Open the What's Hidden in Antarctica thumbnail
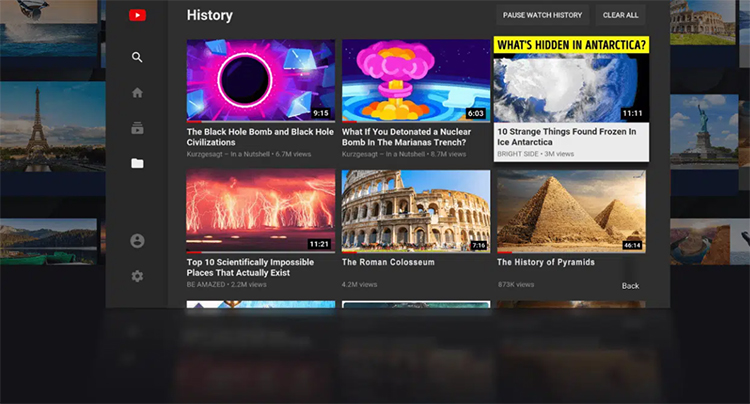The height and width of the screenshot is (404, 750). 572,79
